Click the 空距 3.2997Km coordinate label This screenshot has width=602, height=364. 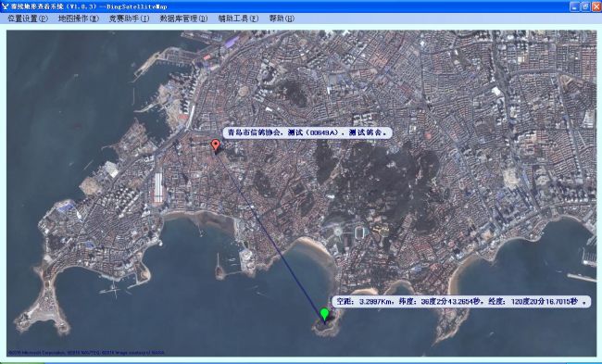(x=461, y=301)
